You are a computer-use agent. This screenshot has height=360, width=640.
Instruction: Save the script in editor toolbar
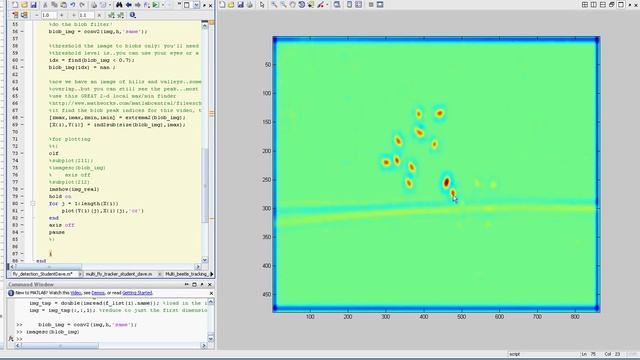pos(34,5)
